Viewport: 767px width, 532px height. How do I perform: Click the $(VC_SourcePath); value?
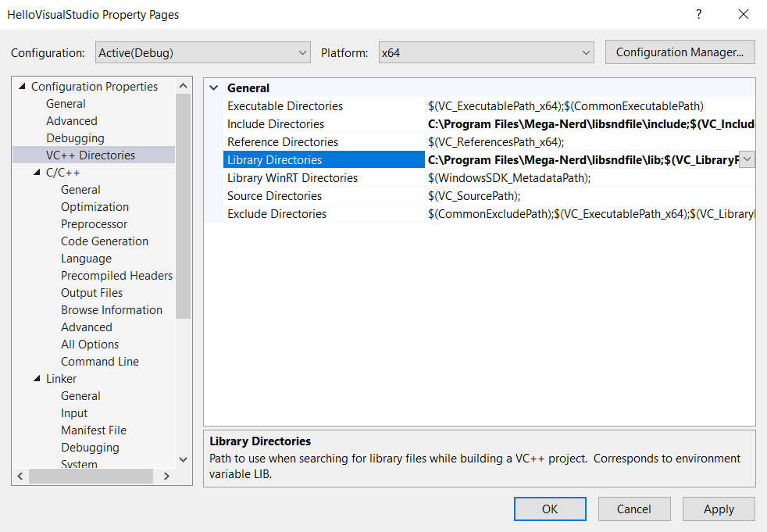click(474, 196)
